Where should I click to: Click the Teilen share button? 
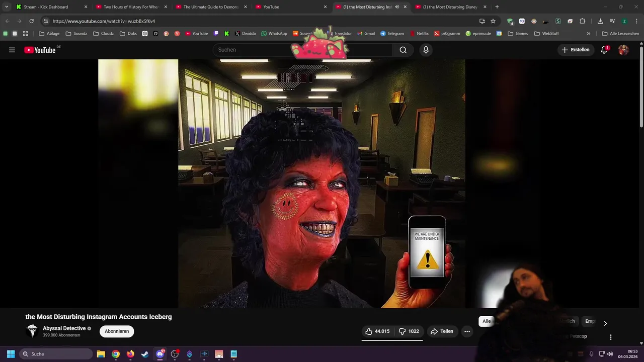point(442,331)
